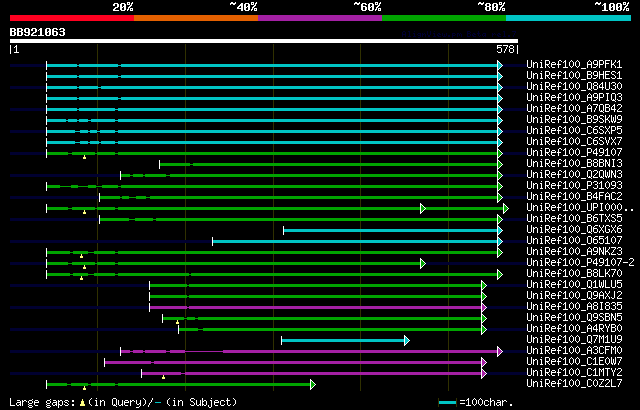
Task: Click the cyan ~100% identity legend segment
Action: (569, 18)
